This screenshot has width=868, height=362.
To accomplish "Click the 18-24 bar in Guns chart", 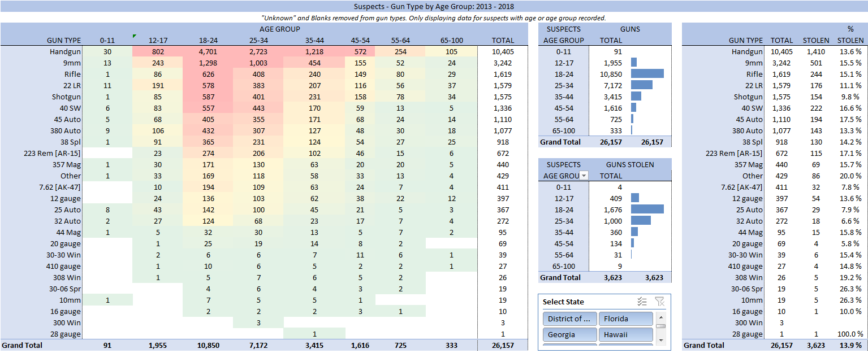I will click(x=647, y=74).
